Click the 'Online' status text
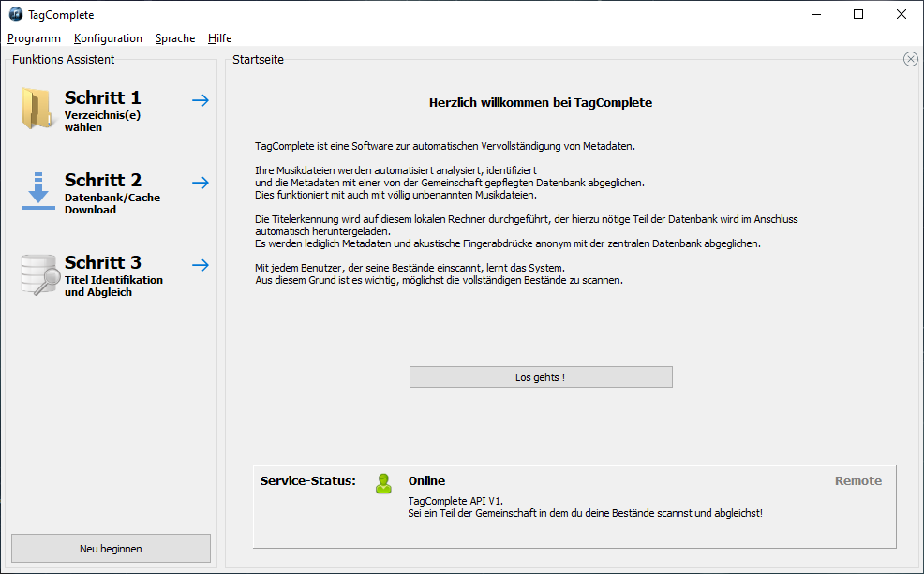This screenshot has height=574, width=924. point(426,481)
